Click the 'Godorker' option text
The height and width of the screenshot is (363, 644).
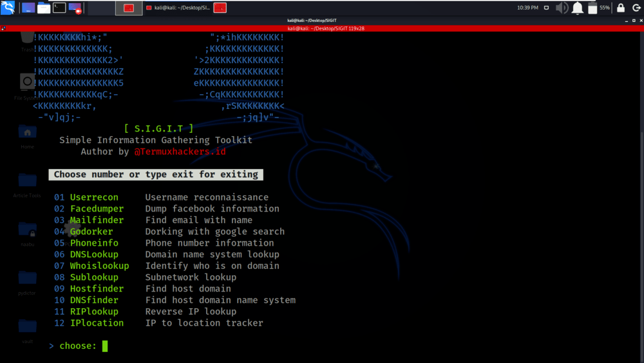(x=91, y=231)
